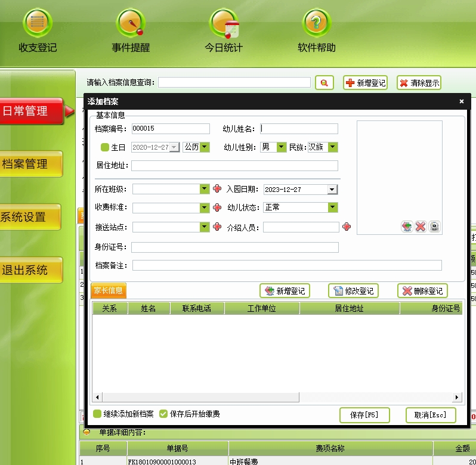
Task: Click the red plus beside 所在班级
Action: pyautogui.click(x=217, y=189)
